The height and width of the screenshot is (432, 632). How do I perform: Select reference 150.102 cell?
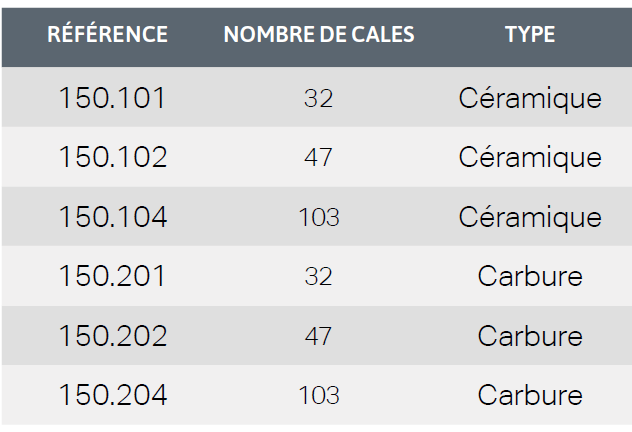pyautogui.click(x=113, y=157)
